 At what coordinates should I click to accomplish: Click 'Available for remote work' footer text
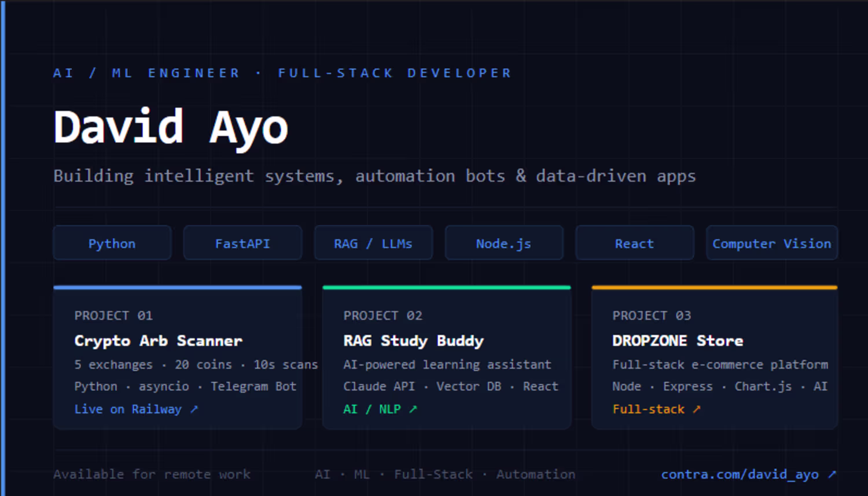pos(152,475)
